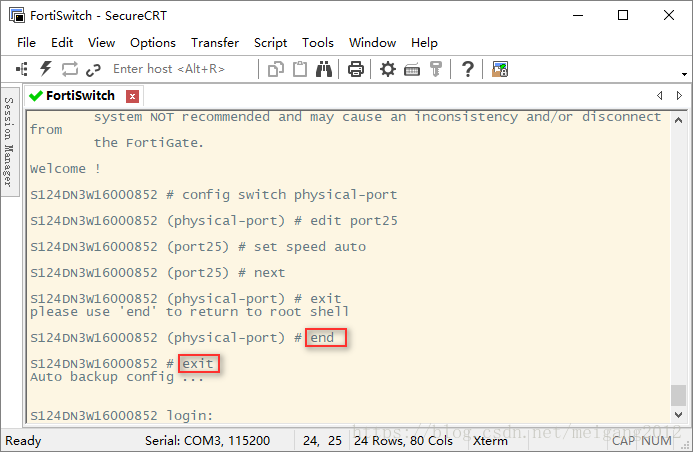693x452 pixels.
Task: Open the Transfer menu
Action: pyautogui.click(x=215, y=42)
